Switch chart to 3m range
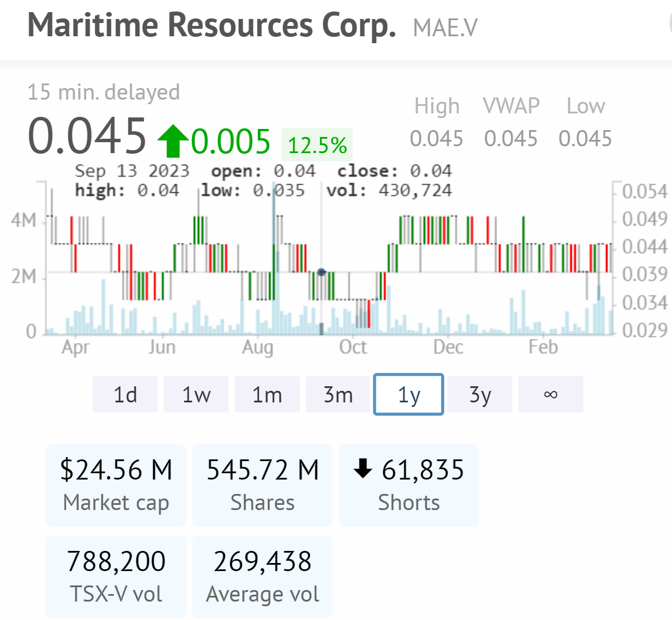This screenshot has height=620, width=672. pos(338,394)
